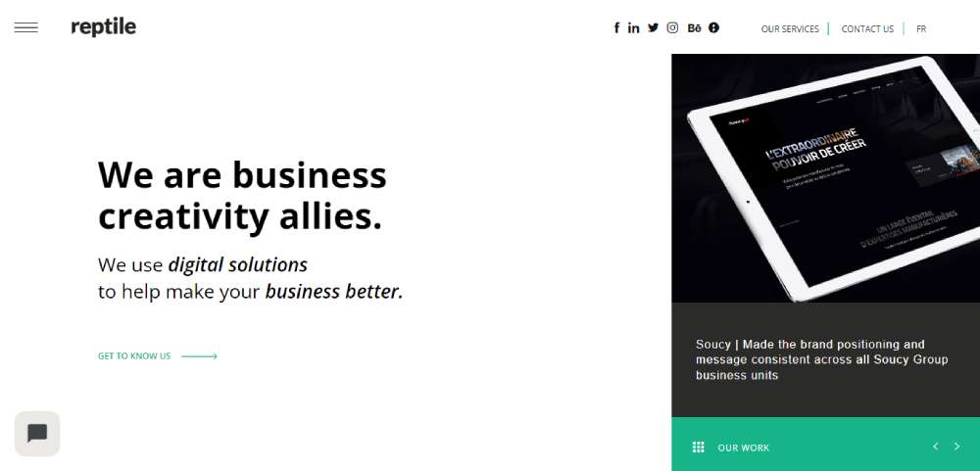Viewport: 980px width, 471px height.
Task: Click the grid icon beside OUR WORK
Action: (699, 447)
